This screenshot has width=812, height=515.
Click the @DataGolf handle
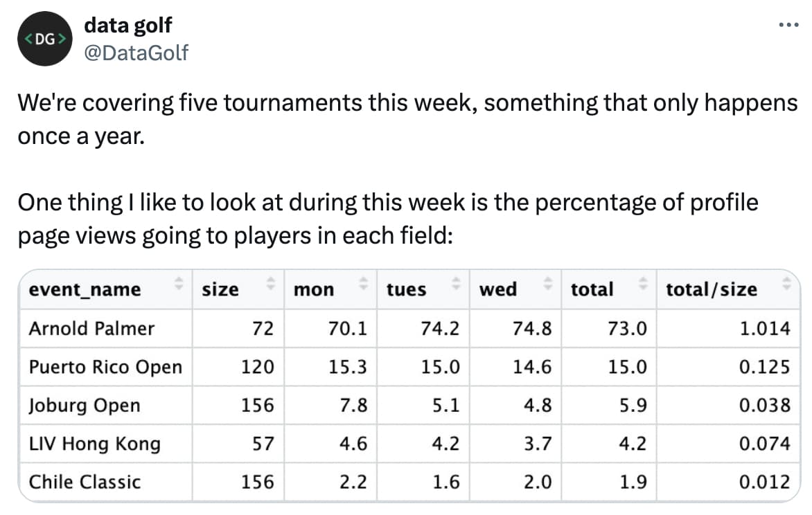(136, 52)
